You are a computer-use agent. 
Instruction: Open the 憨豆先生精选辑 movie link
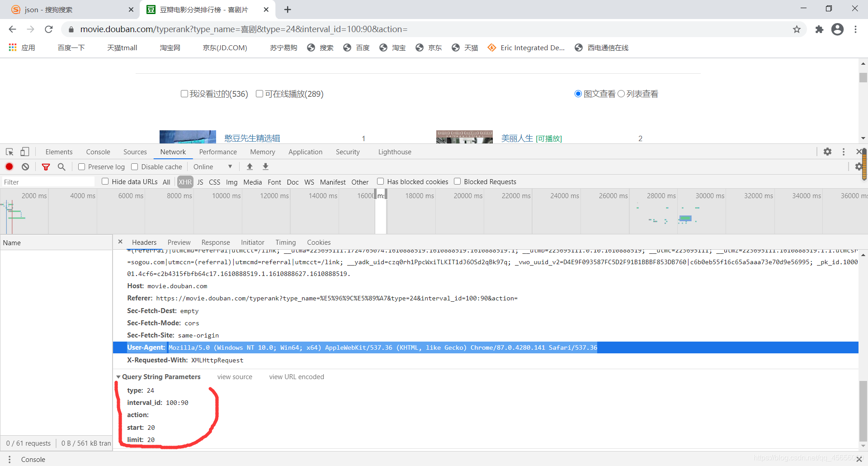[x=252, y=138]
